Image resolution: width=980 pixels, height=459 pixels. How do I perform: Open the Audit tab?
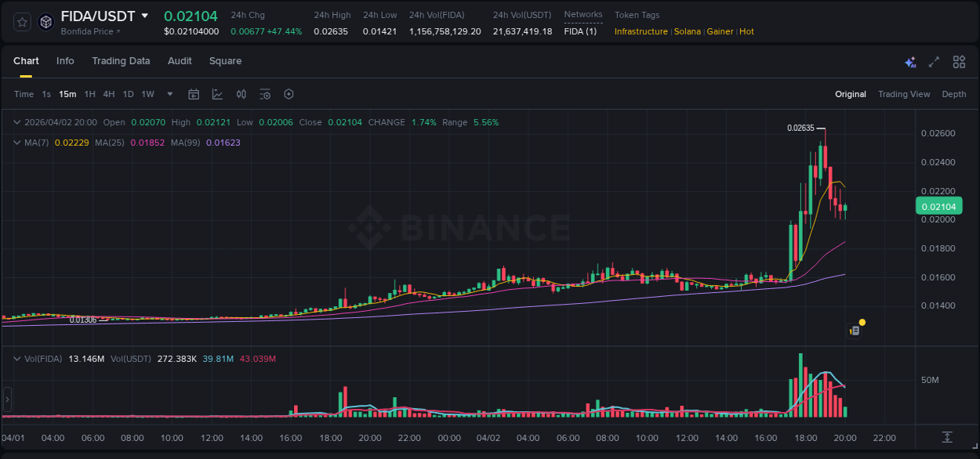pos(180,61)
